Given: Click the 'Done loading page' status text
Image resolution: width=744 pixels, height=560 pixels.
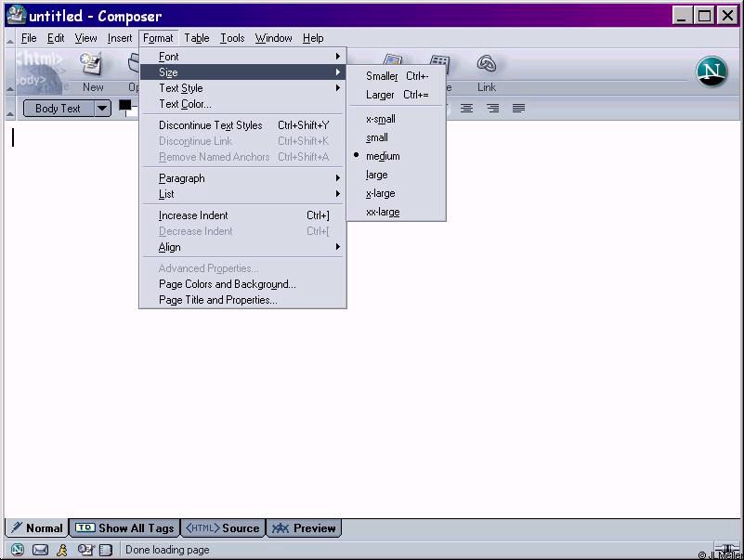Looking at the screenshot, I should (167, 550).
